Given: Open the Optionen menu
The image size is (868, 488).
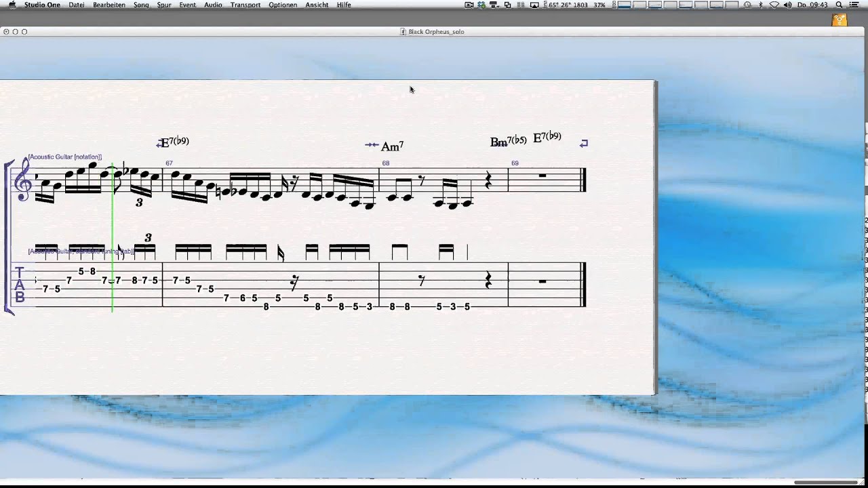Looking at the screenshot, I should (283, 5).
